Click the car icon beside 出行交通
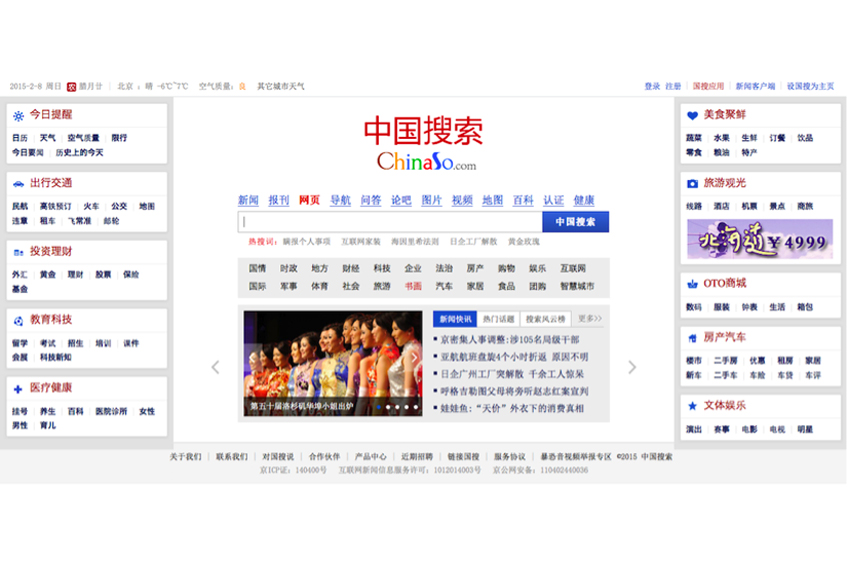The height and width of the screenshot is (565, 847). pos(18,184)
